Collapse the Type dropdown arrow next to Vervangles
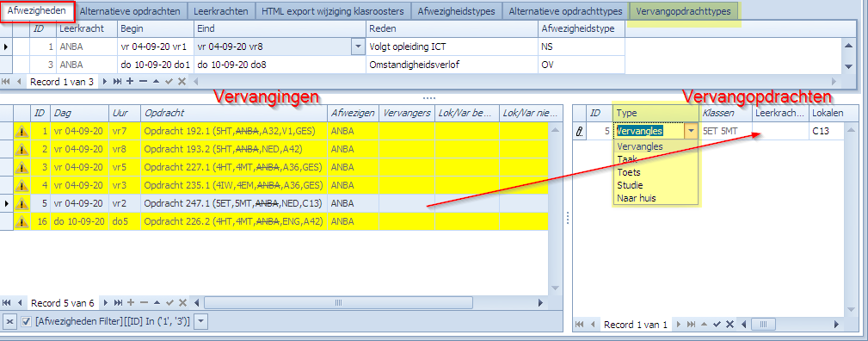The width and height of the screenshot is (868, 341). [691, 132]
